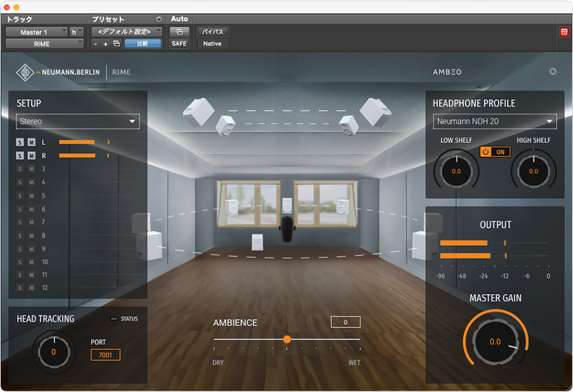This screenshot has height=392, width=573.
Task: Click the preset copy icon
Action: coord(117,44)
